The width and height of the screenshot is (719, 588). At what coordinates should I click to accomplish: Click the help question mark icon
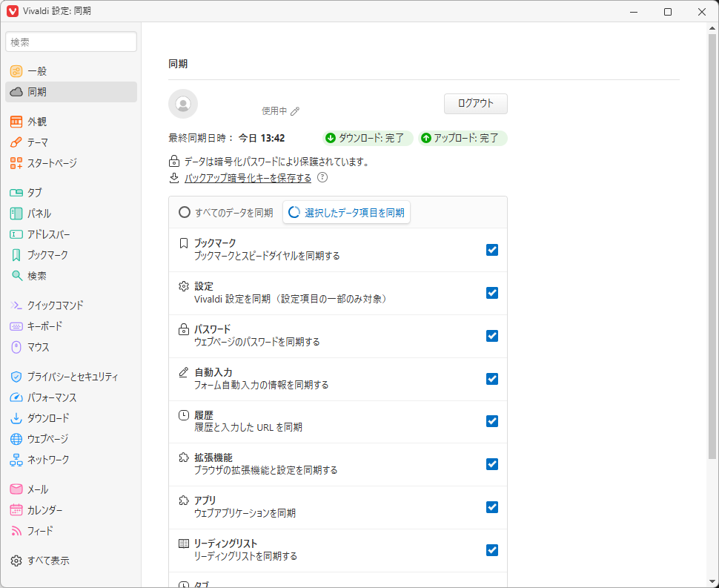tap(322, 177)
